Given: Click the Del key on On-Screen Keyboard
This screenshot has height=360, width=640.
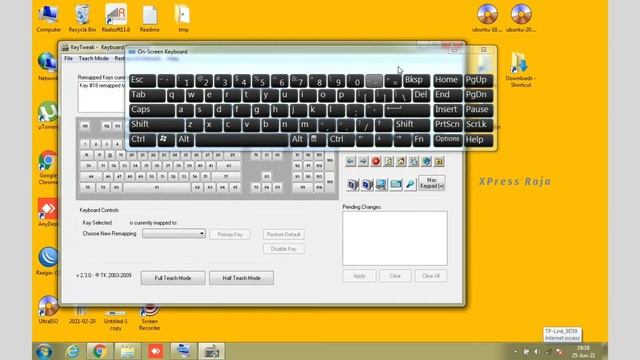Looking at the screenshot, I should click(x=421, y=96).
